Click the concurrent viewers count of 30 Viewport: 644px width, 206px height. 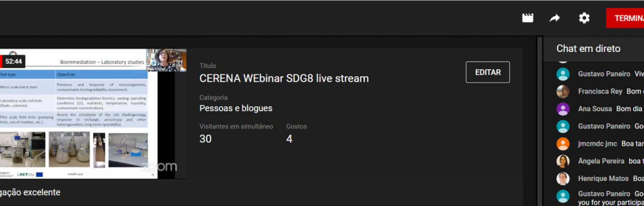(x=205, y=139)
